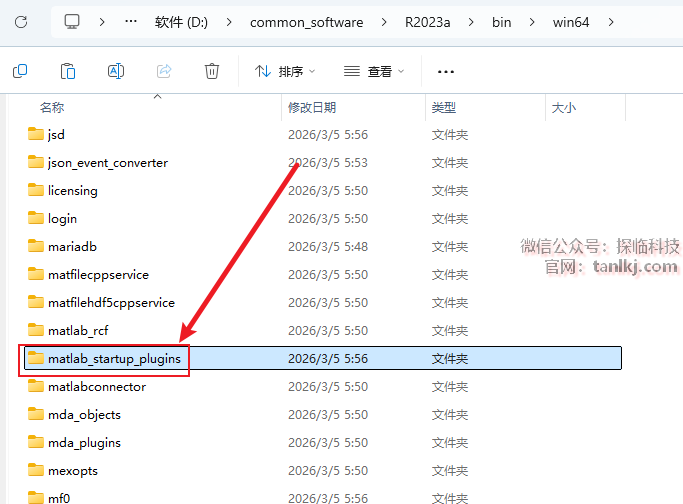Expand chevron after bin
This screenshot has height=504, width=683.
click(x=532, y=22)
